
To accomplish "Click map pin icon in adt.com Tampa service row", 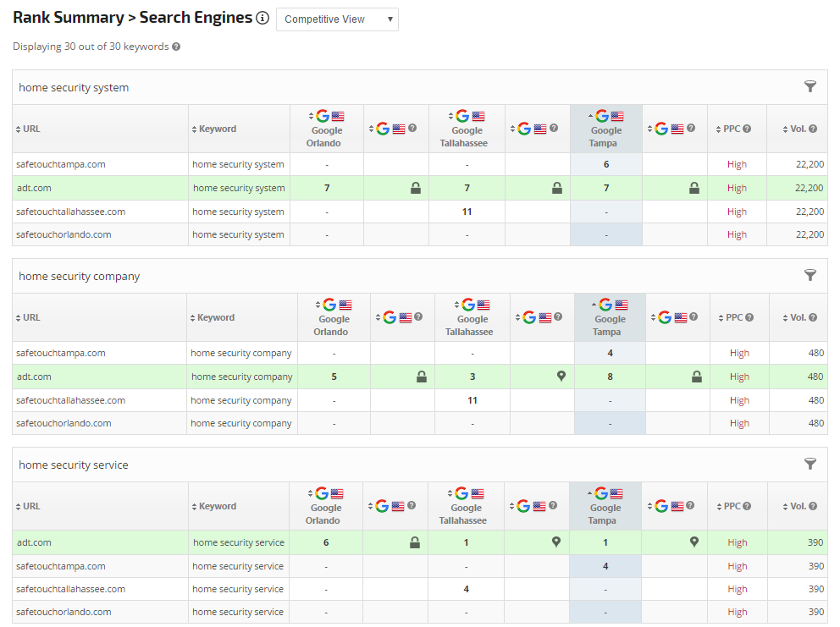I will point(694,542).
